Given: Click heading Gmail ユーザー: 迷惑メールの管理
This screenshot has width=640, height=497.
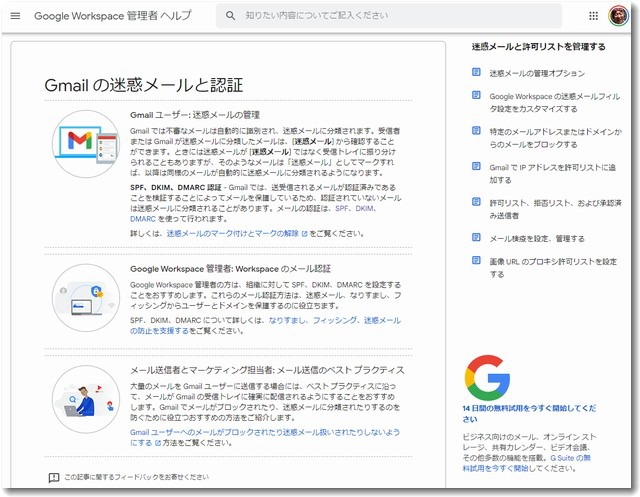Looking at the screenshot, I should (195, 115).
